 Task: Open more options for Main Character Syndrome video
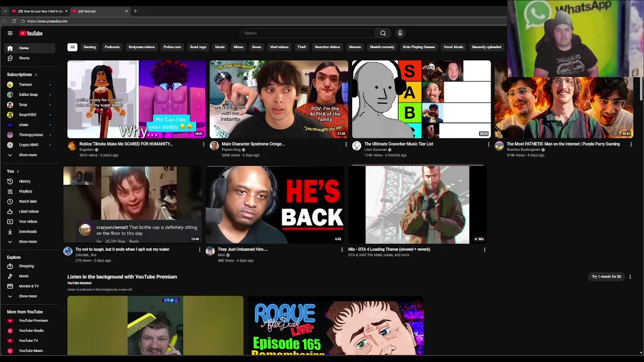(x=346, y=144)
